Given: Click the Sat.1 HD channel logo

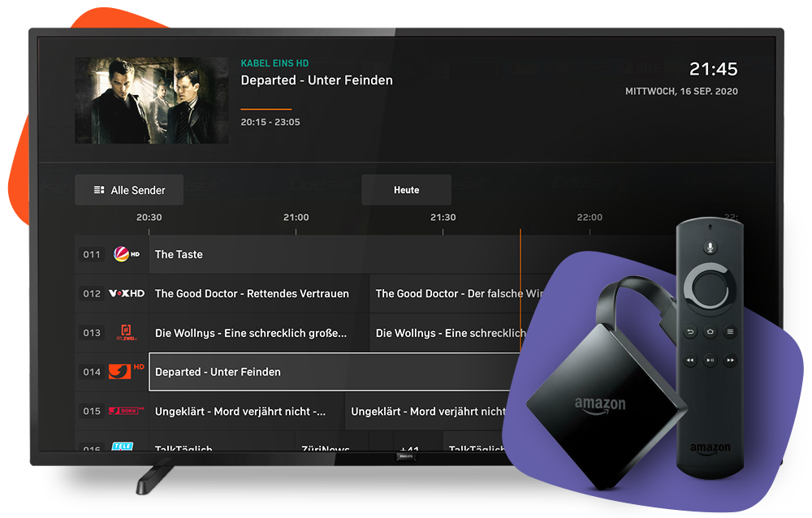Looking at the screenshot, I should pos(127,254).
